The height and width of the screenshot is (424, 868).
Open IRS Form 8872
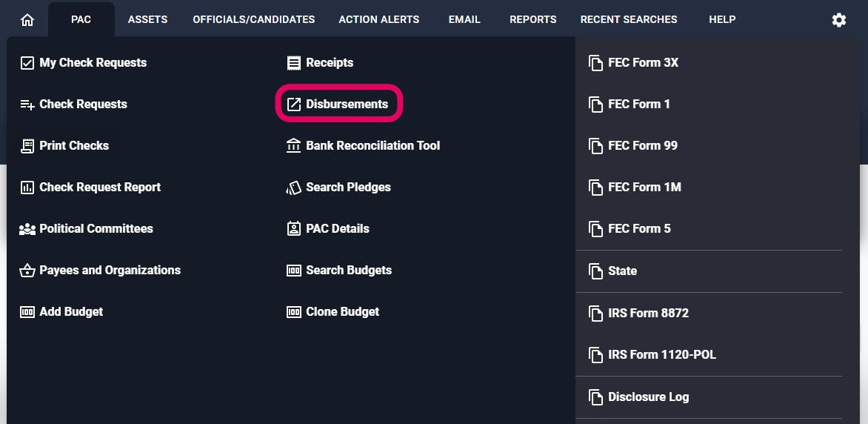[x=648, y=313]
